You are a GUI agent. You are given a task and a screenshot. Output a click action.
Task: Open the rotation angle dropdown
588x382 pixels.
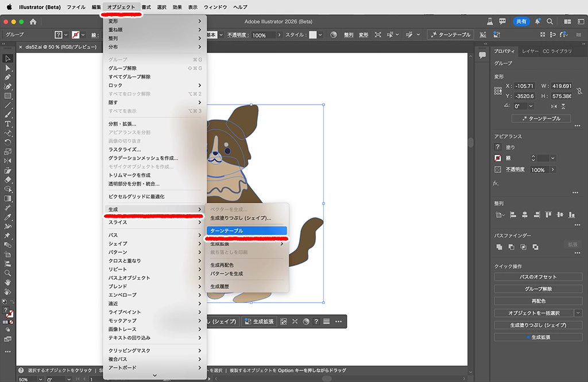pyautogui.click(x=531, y=106)
